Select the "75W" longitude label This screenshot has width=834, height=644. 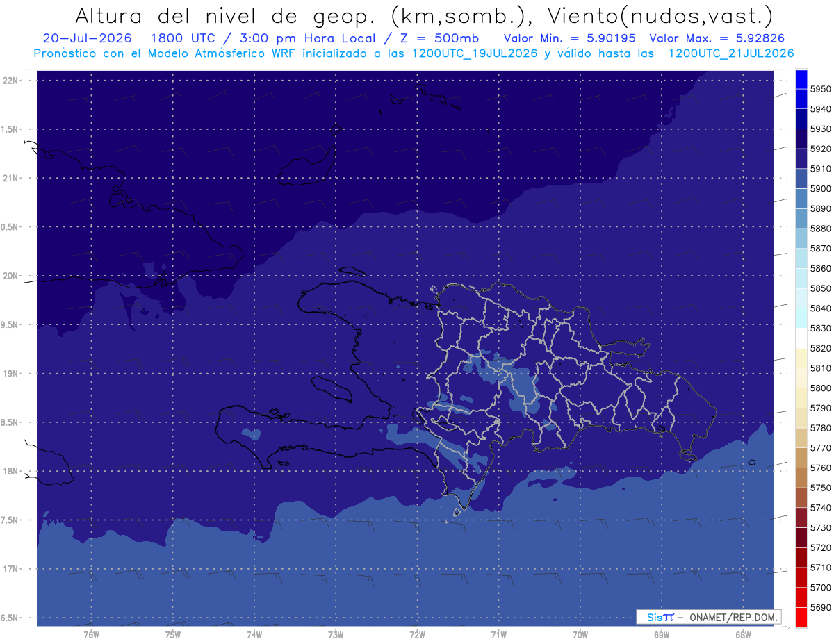[x=173, y=635]
